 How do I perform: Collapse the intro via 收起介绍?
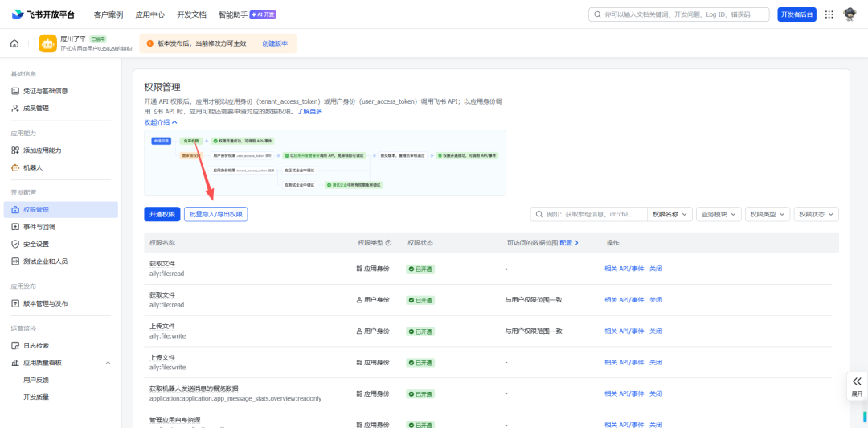coord(161,122)
